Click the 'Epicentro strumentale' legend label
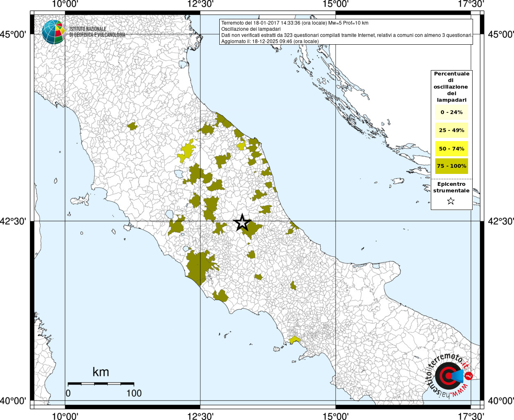 [451, 187]
